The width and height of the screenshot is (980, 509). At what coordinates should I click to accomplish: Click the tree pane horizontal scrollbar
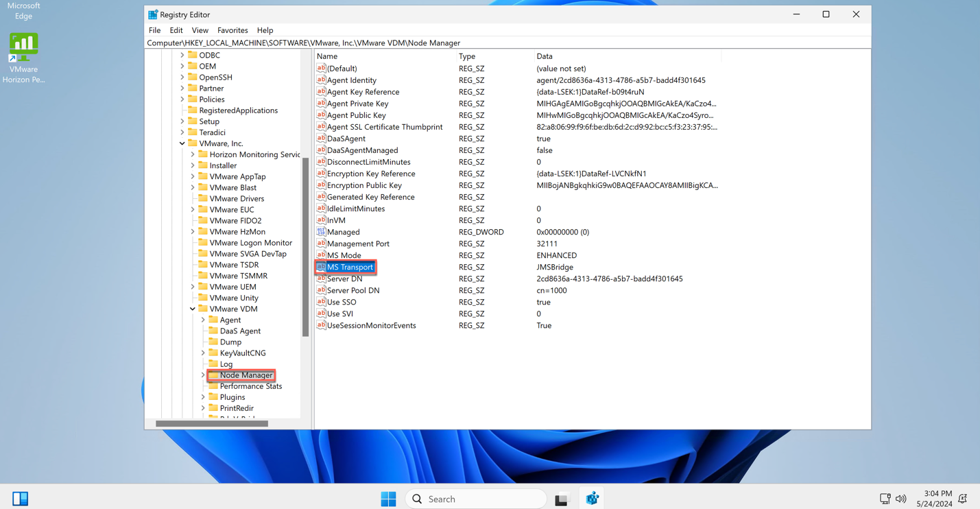(212, 423)
